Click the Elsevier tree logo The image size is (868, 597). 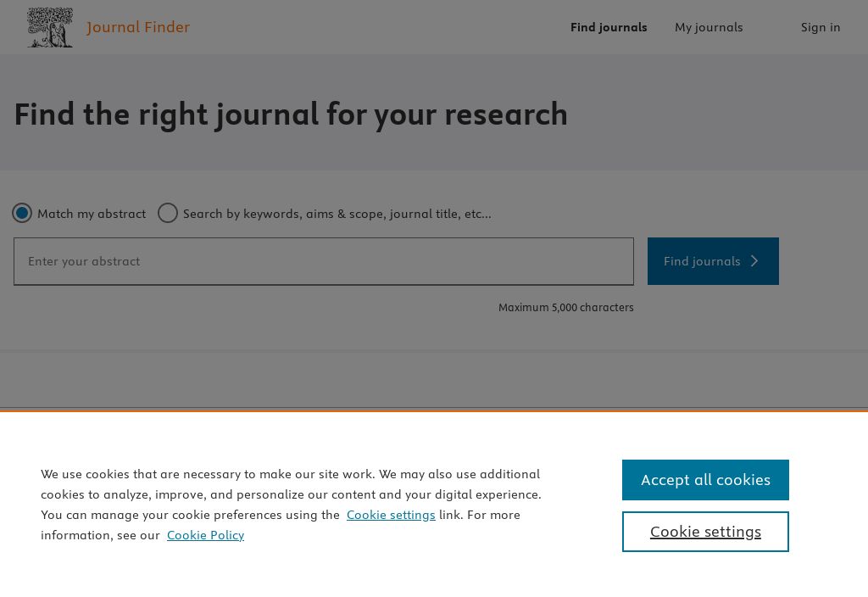coord(50,26)
